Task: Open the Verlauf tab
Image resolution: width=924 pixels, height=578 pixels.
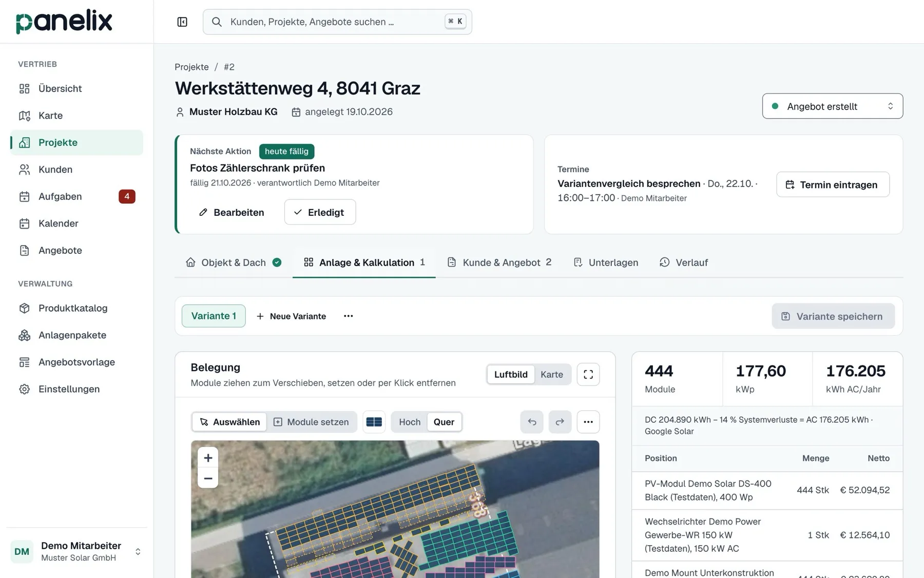Action: [684, 263]
